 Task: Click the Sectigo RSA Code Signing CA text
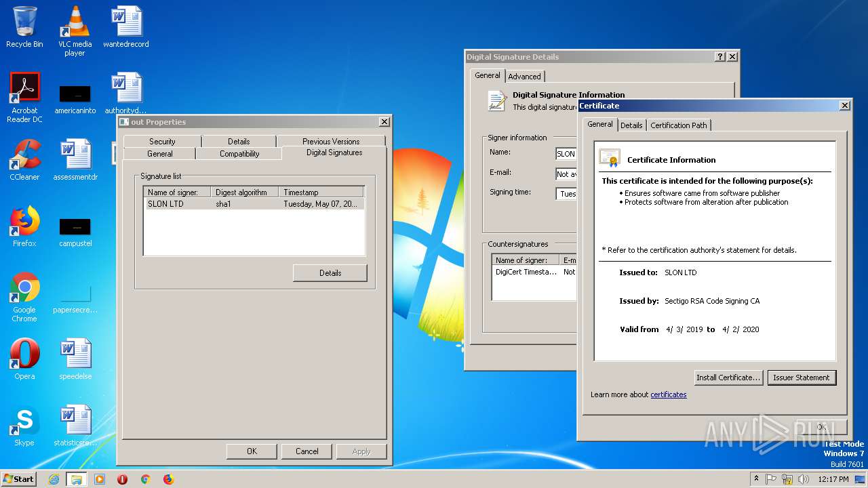712,301
